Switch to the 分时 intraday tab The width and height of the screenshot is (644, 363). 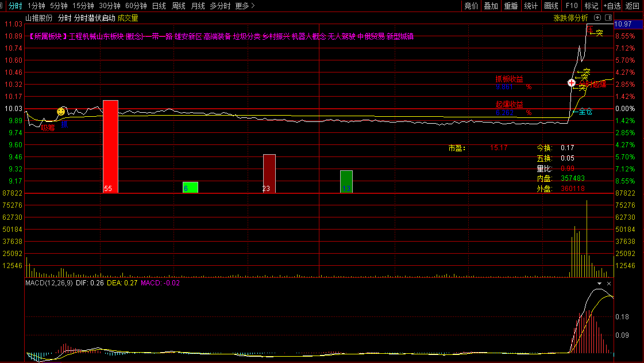point(15,6)
